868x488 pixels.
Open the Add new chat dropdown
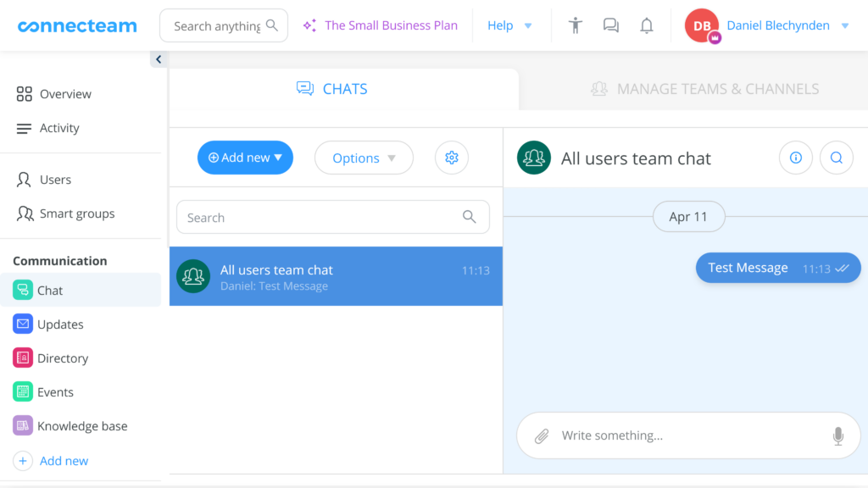click(245, 158)
